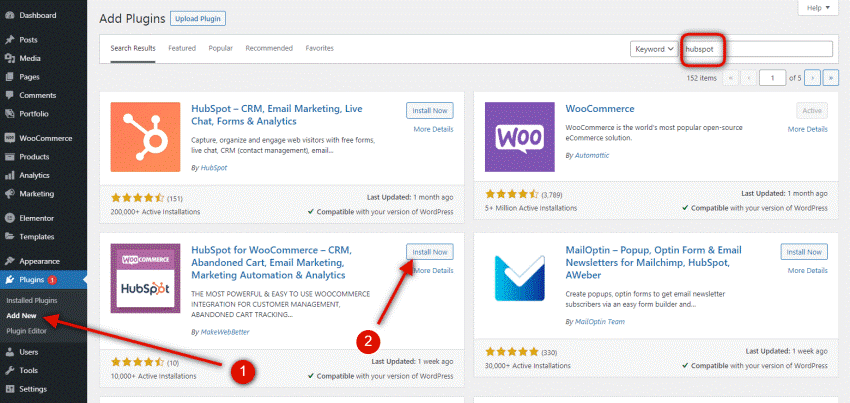This screenshot has height=403, width=850.
Task: Open the Recommended plugins tab
Action: [269, 48]
